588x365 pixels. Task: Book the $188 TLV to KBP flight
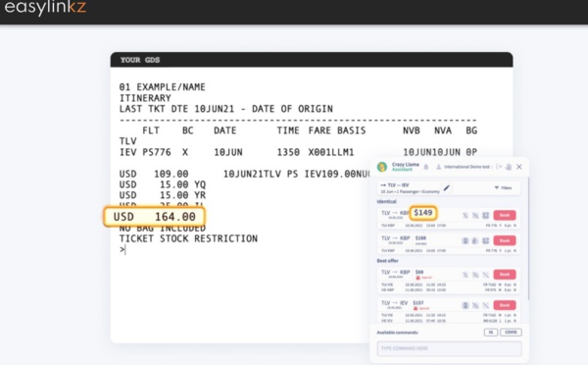point(505,240)
